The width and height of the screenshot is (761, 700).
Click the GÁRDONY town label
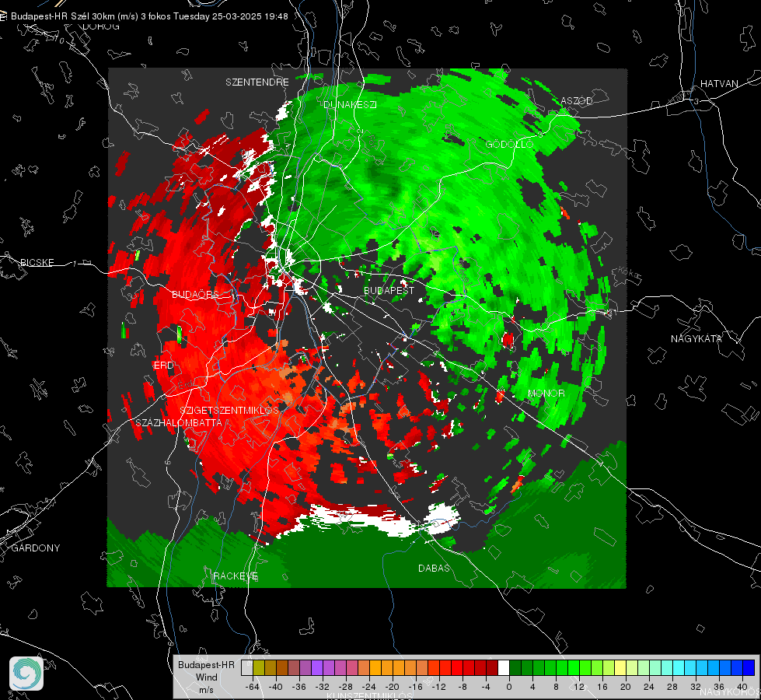[36, 548]
